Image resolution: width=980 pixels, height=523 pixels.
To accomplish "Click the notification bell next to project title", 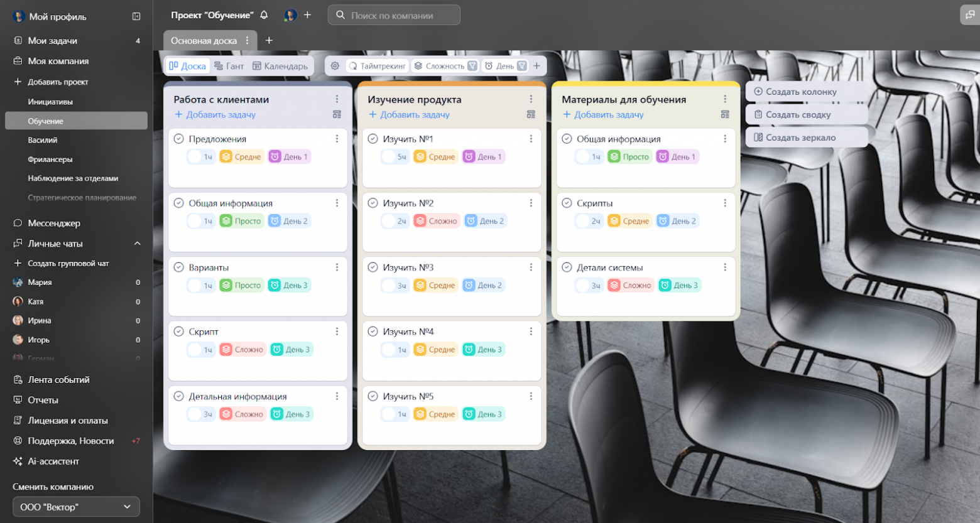I will [x=264, y=15].
